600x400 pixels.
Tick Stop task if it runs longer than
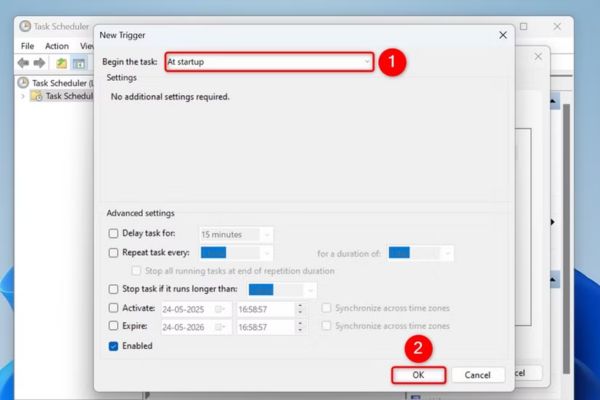[x=113, y=290]
